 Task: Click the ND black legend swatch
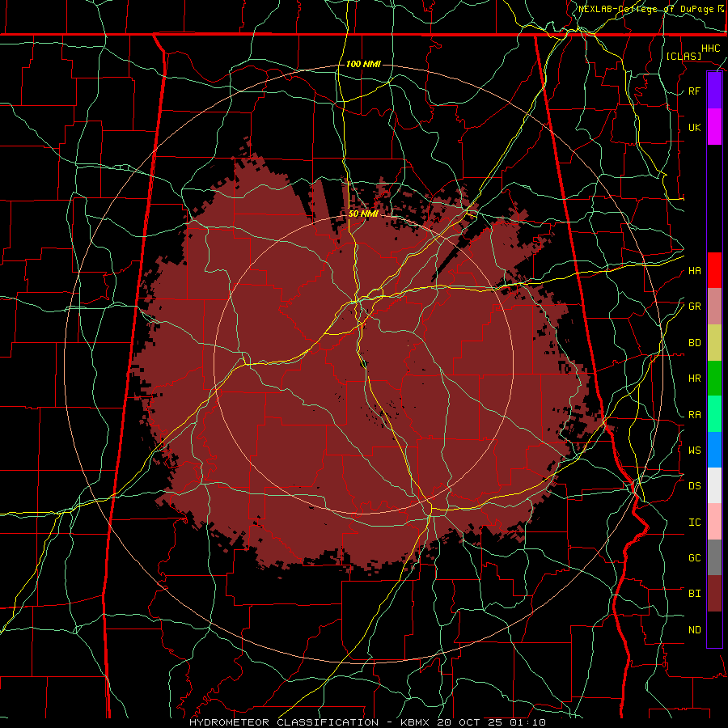[x=714, y=629]
